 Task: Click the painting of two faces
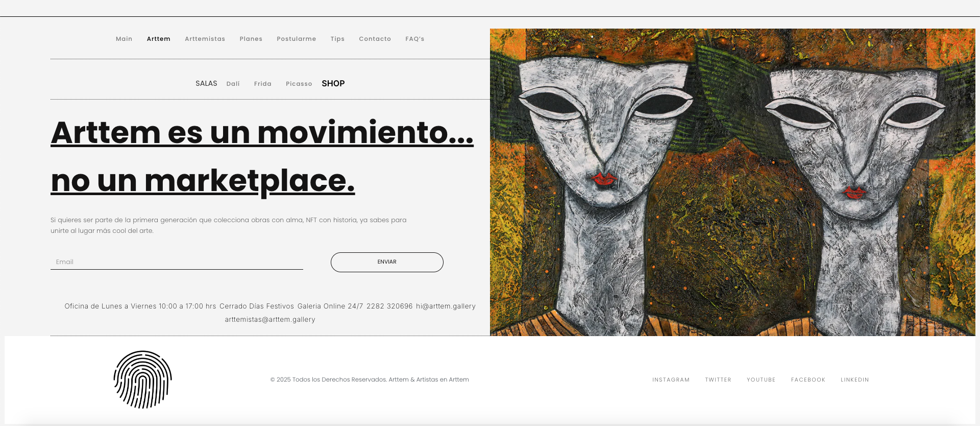coord(732,182)
